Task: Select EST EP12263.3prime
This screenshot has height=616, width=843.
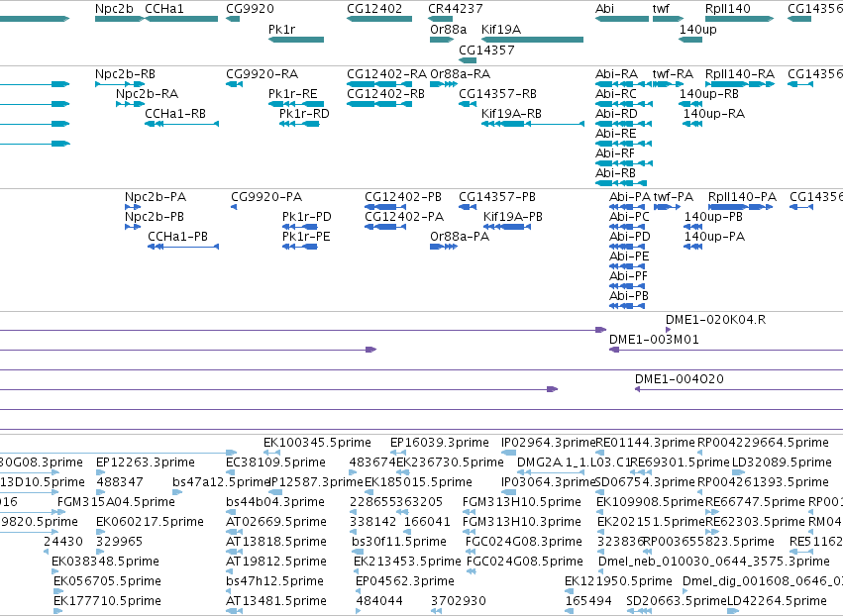Action: [x=100, y=472]
